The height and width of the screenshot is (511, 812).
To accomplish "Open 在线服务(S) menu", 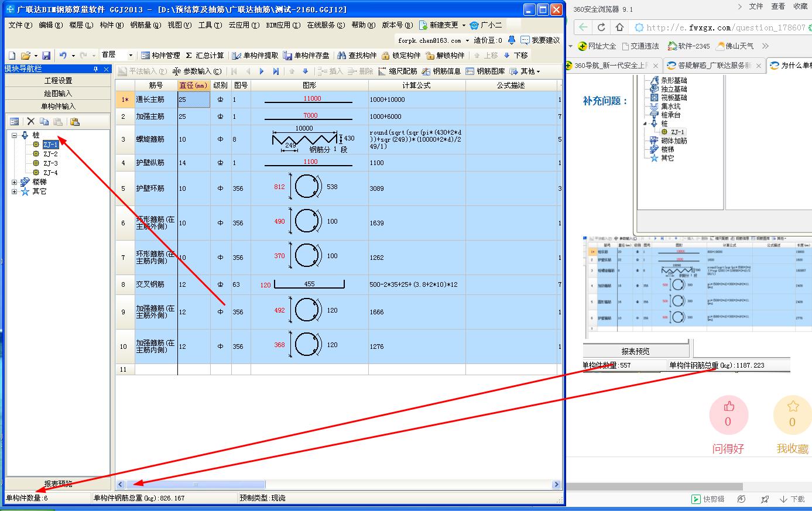I will (x=326, y=25).
